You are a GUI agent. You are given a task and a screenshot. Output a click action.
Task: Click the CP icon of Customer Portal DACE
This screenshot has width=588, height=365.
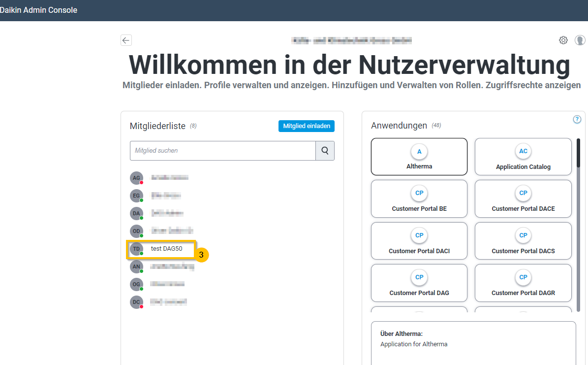pos(523,193)
